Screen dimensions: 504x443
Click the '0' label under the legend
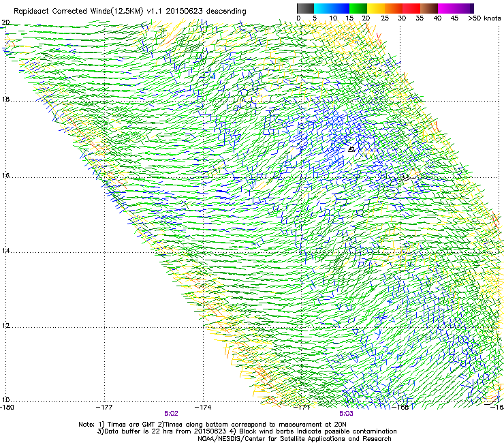pos(298,18)
